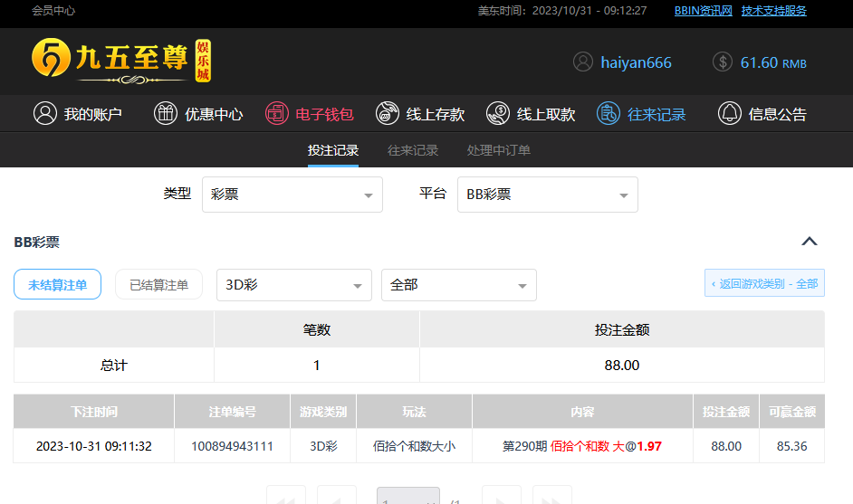This screenshot has width=853, height=504.
Task: Expand the 3D彩 game dropdown
Action: 293,284
